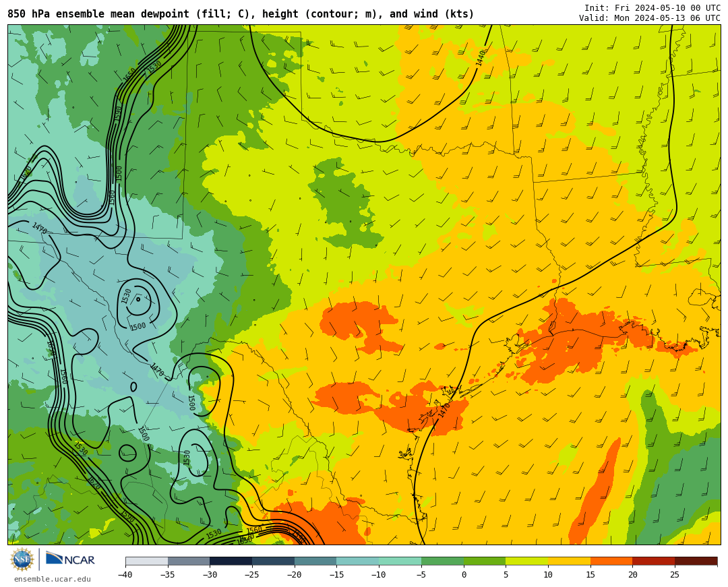
Task: Pick the maroon swatch above 25
Action: tap(696, 561)
